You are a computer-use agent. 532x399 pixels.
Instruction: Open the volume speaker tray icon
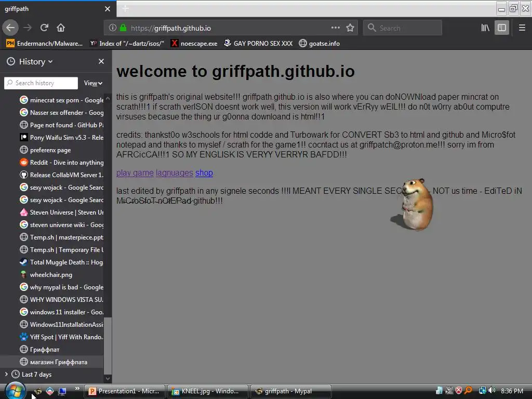click(492, 391)
